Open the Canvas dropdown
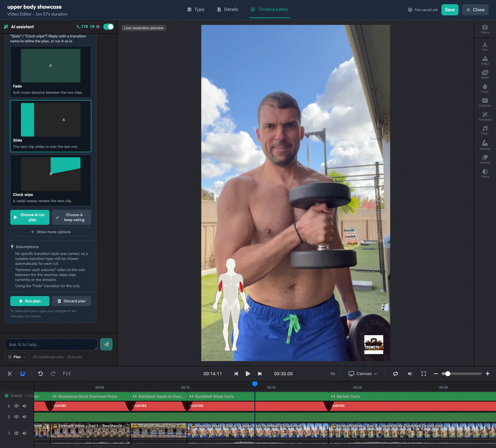The height and width of the screenshot is (448, 496). (363, 374)
